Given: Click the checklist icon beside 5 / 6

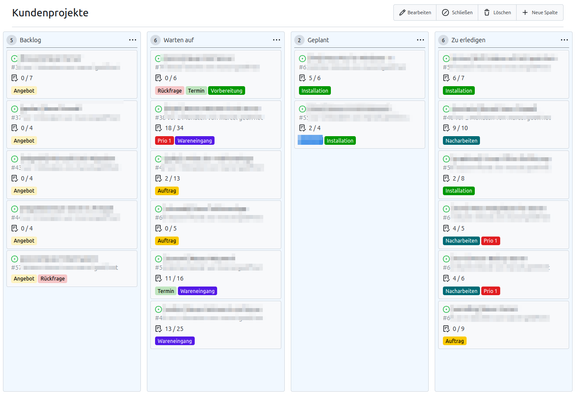Looking at the screenshot, I should click(x=302, y=78).
